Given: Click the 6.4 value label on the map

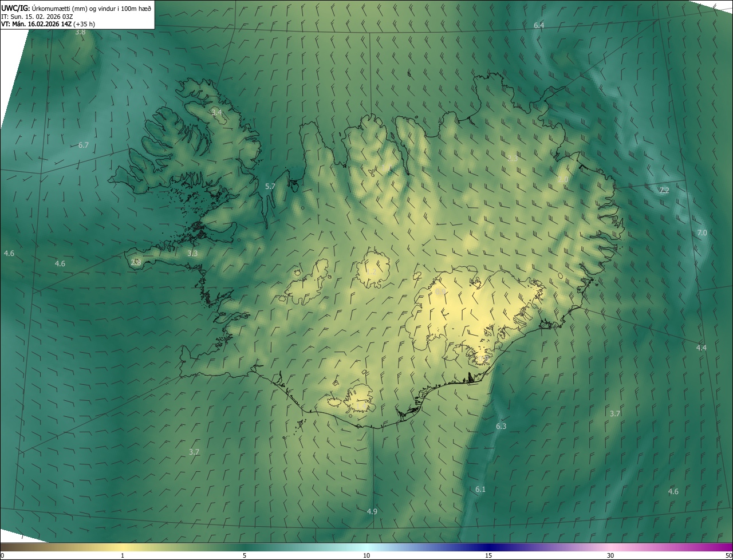Looking at the screenshot, I should 539,26.
